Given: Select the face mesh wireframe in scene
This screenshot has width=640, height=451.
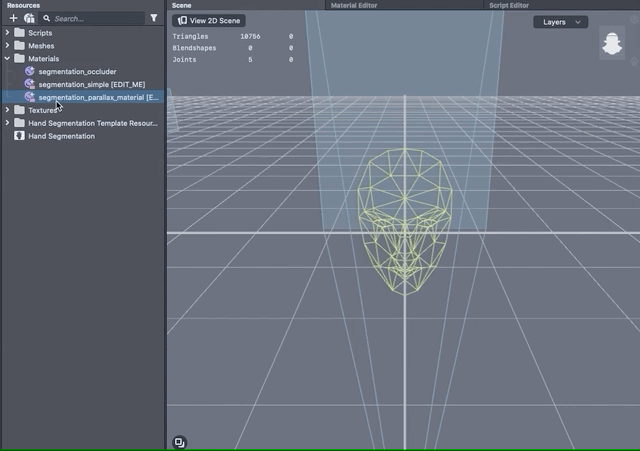Looking at the screenshot, I should tap(404, 220).
